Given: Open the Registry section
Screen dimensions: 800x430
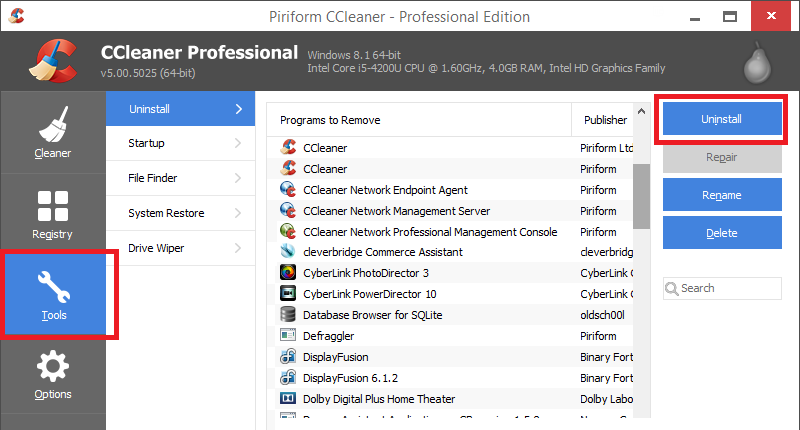Looking at the screenshot, I should 53,214.
